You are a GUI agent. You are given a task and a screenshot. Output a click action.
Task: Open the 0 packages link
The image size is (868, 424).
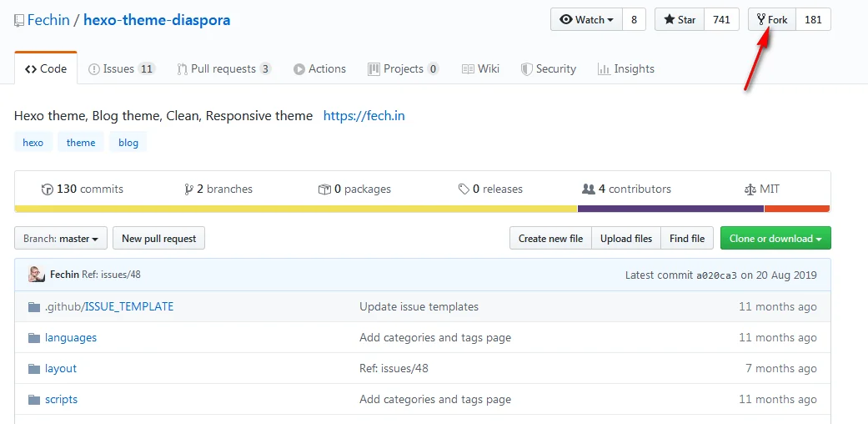tap(354, 189)
